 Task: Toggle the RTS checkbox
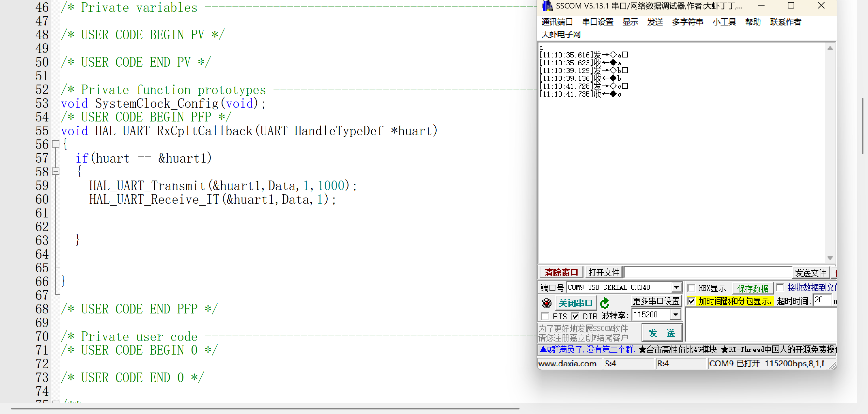(545, 316)
